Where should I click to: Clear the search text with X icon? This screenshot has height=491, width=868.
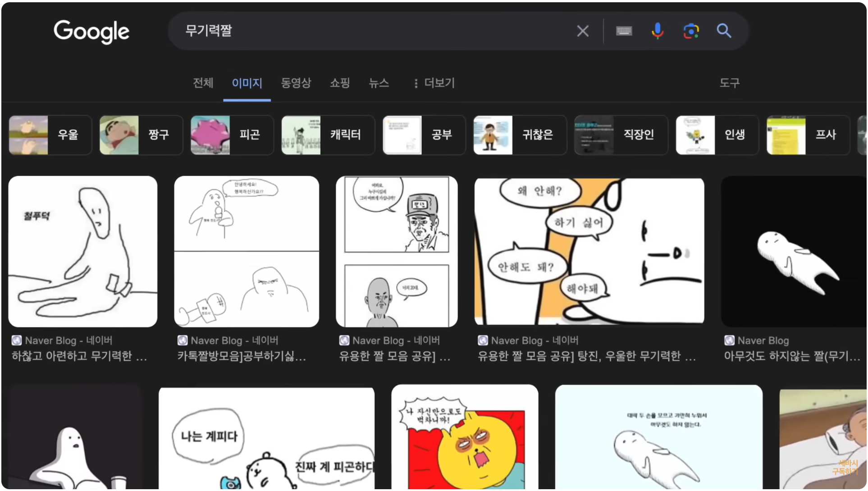pos(582,31)
